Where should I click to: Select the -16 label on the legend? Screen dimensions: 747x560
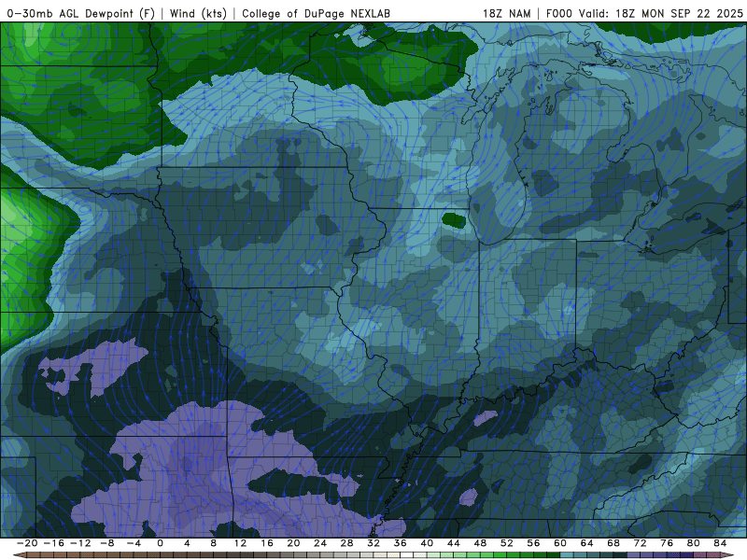[53, 543]
